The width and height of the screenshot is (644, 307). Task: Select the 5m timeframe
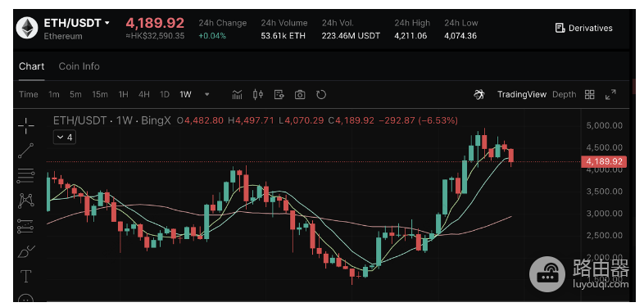pyautogui.click(x=75, y=94)
